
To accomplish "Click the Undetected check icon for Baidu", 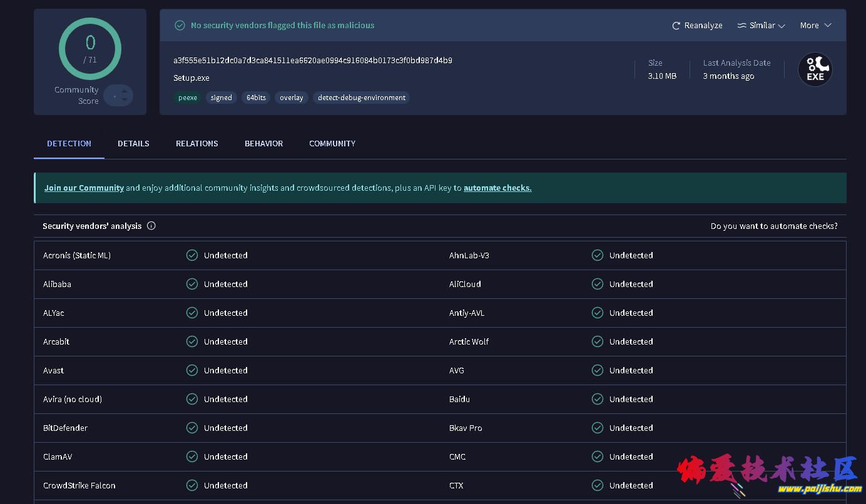I will click(x=598, y=399).
